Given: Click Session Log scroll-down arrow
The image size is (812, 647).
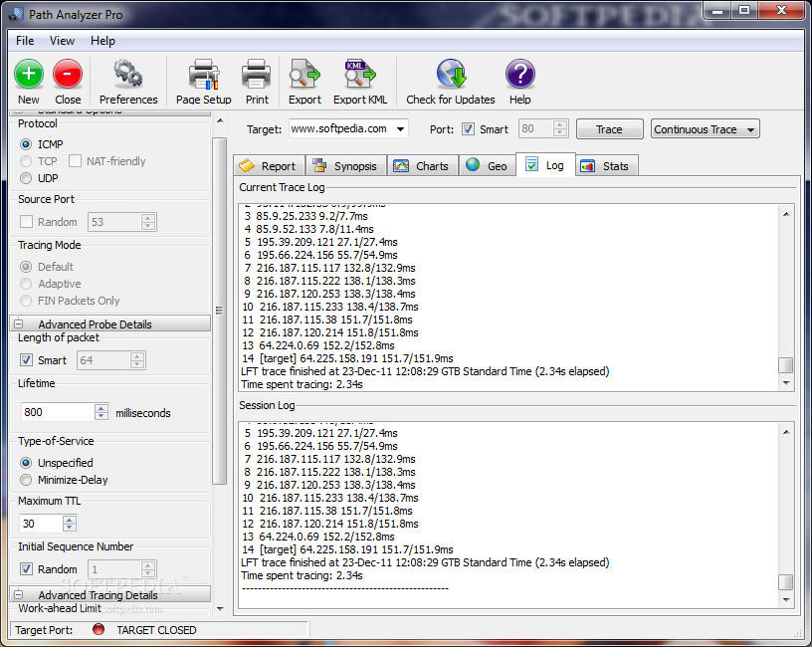Looking at the screenshot, I should [786, 600].
